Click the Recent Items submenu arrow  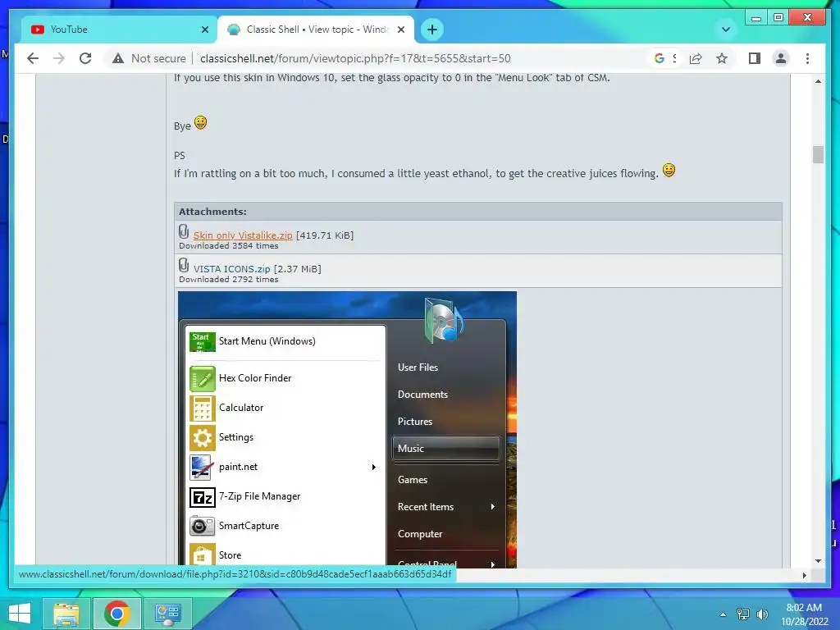[x=493, y=506]
